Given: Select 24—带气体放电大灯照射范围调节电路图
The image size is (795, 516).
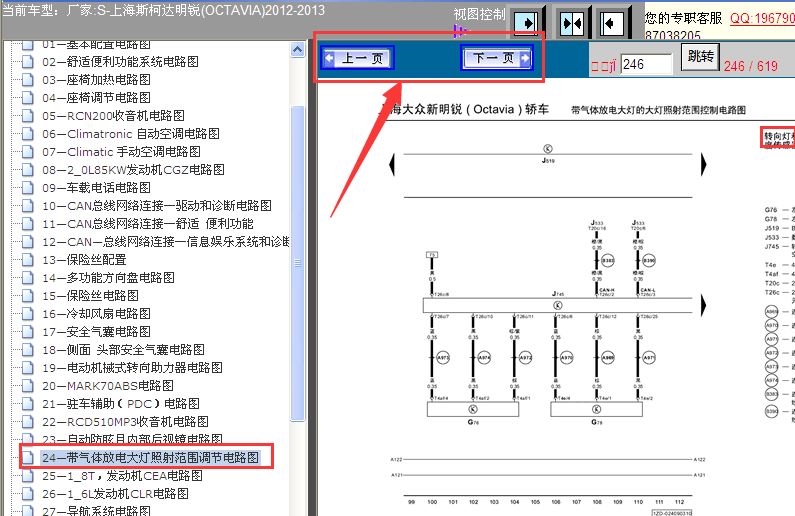Looking at the screenshot, I should pos(151,458).
